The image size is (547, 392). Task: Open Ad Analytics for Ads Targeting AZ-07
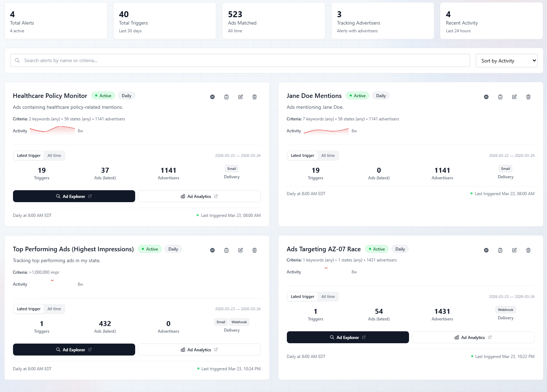point(473,337)
